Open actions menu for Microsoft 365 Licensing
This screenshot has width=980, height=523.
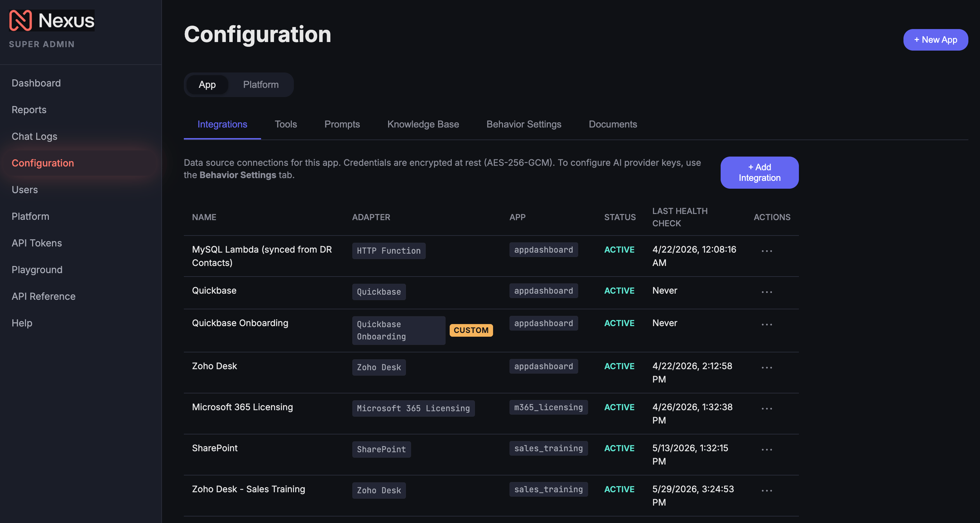point(766,408)
